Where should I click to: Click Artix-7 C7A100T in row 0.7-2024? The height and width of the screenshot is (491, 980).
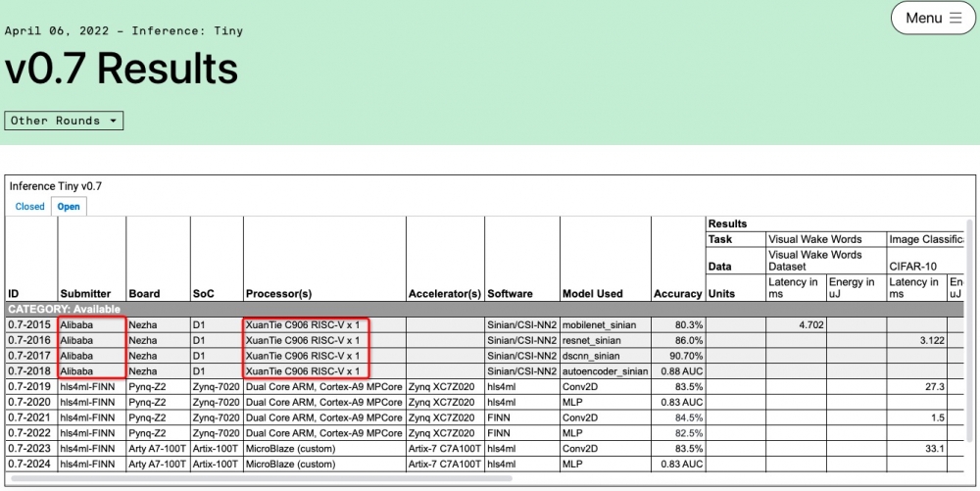point(444,465)
